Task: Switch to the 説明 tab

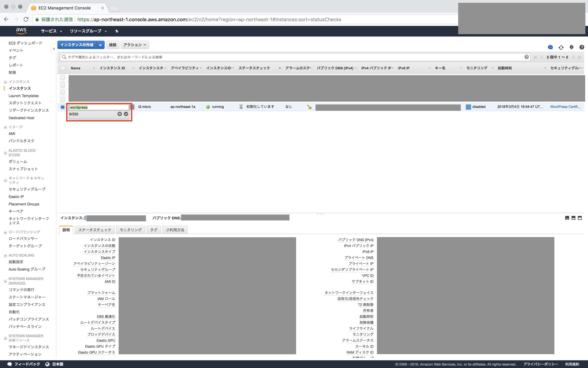Action: click(66, 230)
